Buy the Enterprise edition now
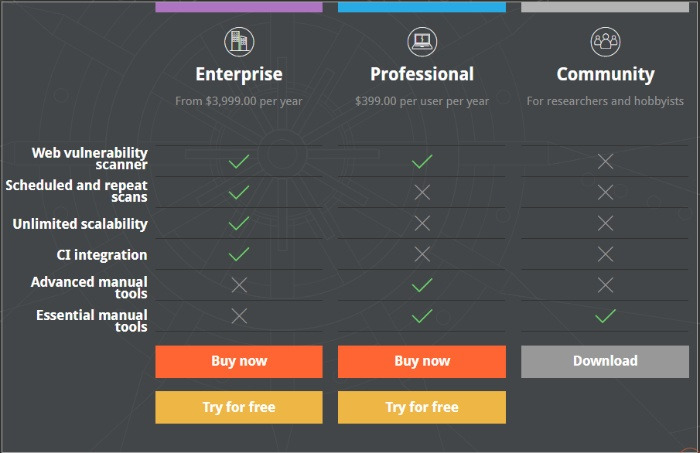This screenshot has width=700, height=453. (239, 362)
